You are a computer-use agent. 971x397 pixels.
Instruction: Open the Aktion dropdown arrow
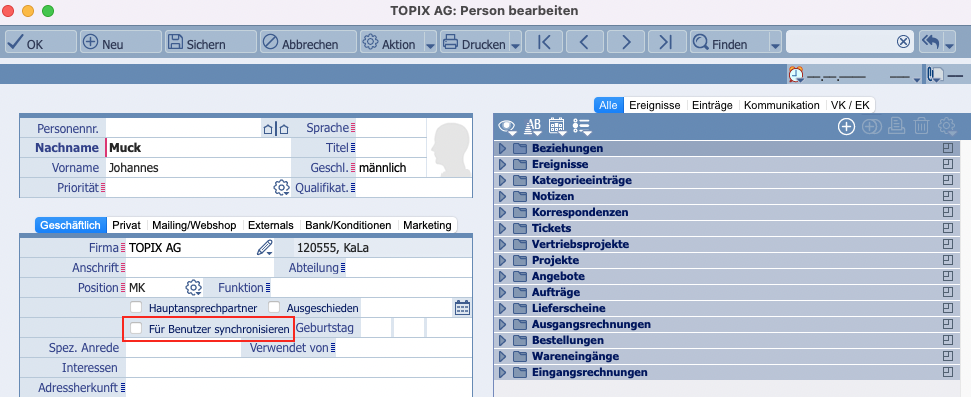(x=430, y=45)
